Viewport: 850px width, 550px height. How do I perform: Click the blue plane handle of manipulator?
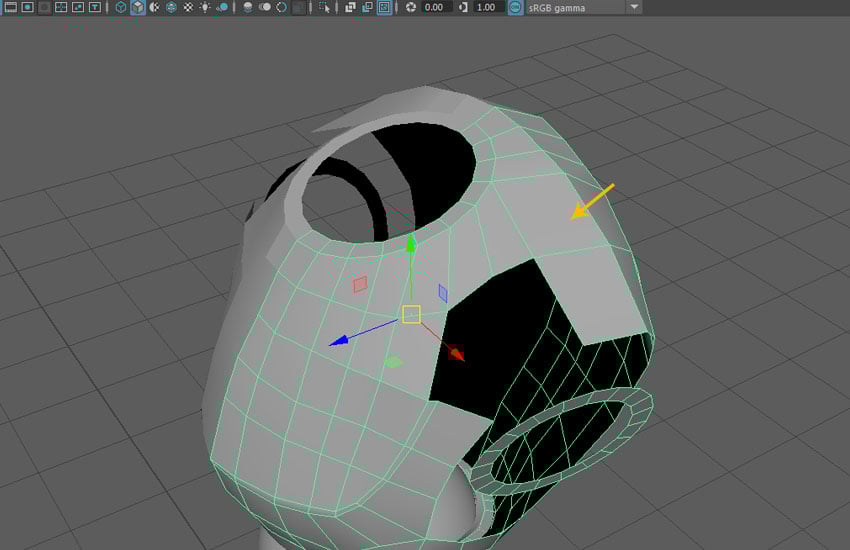point(443,293)
